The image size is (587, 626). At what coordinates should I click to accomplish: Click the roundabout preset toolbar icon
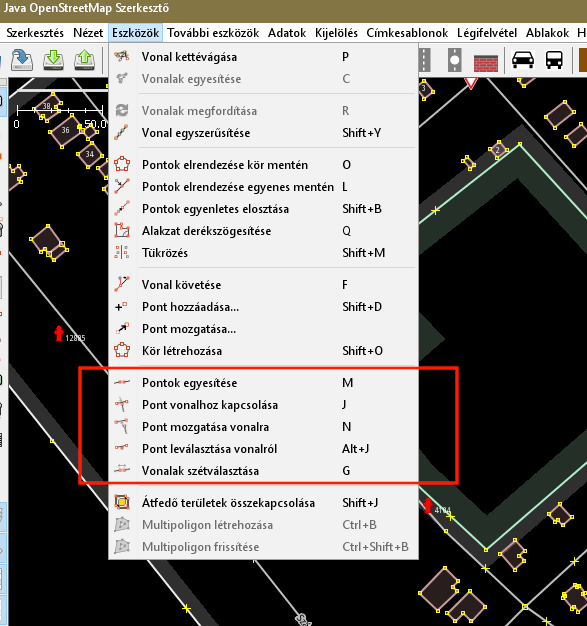[455, 60]
